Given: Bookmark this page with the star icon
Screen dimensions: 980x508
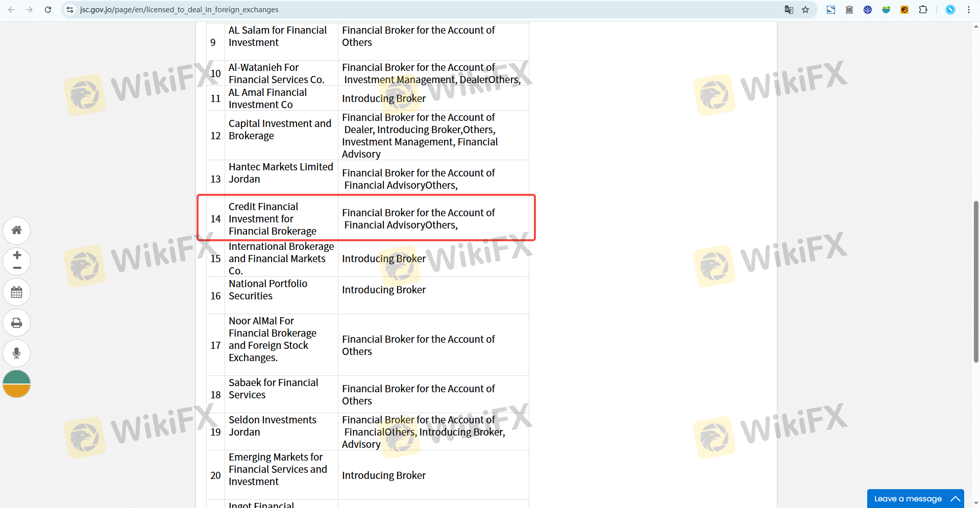Looking at the screenshot, I should tap(805, 10).
